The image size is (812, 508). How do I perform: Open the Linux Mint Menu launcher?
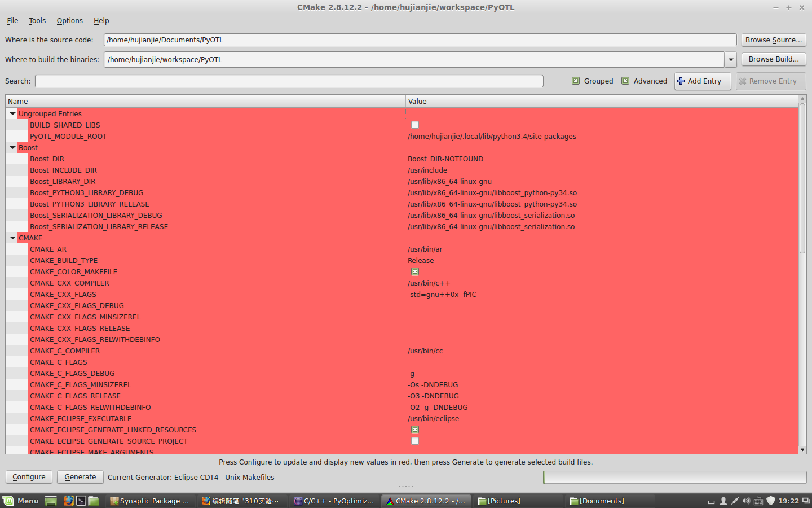[21, 501]
